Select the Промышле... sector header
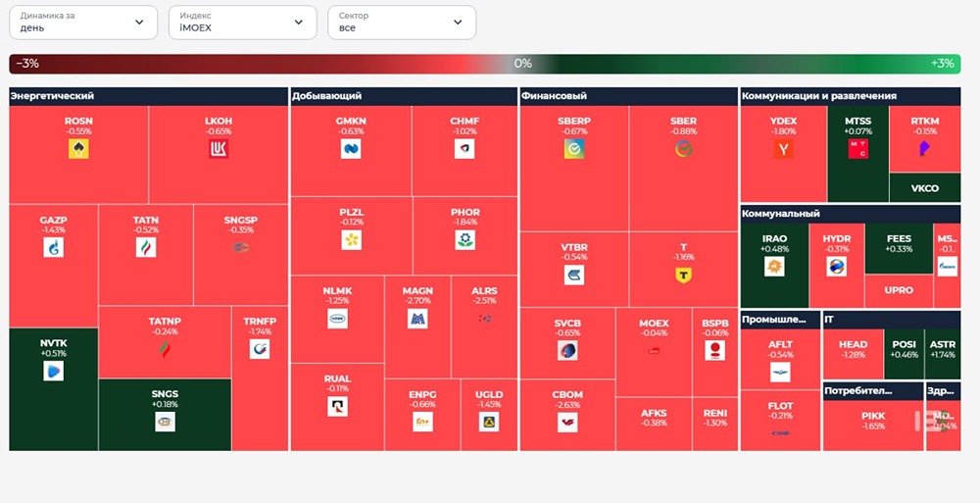 click(x=780, y=320)
